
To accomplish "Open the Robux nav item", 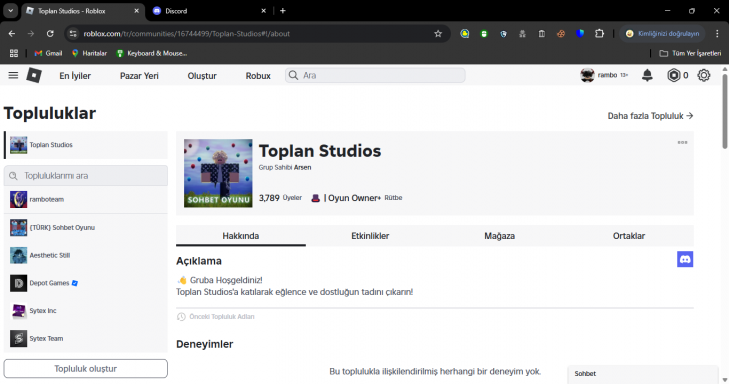I will (258, 76).
